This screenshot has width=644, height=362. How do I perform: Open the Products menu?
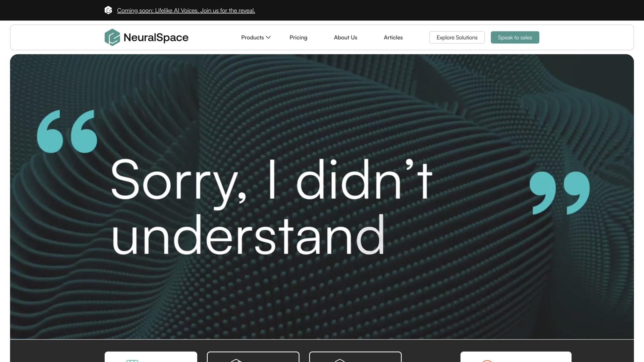tap(252, 37)
